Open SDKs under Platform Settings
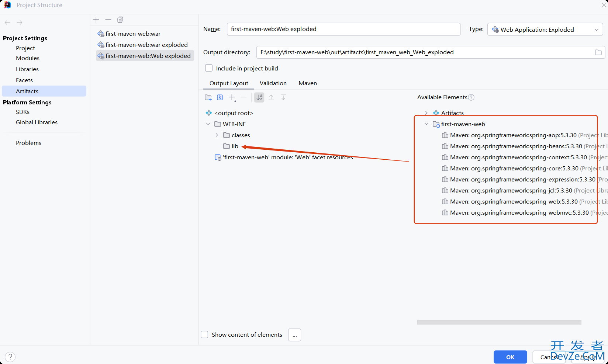 click(23, 112)
